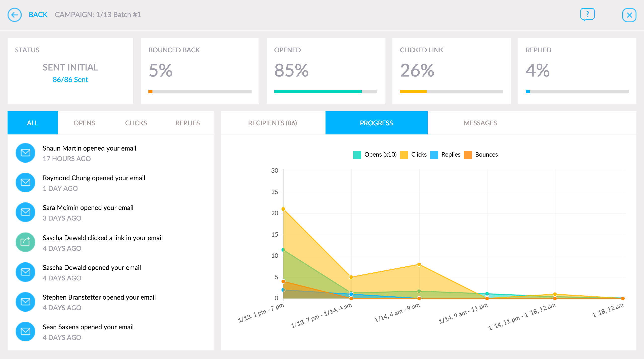Image resolution: width=644 pixels, height=359 pixels.
Task: Click the back arrow circle icon
Action: tap(15, 15)
